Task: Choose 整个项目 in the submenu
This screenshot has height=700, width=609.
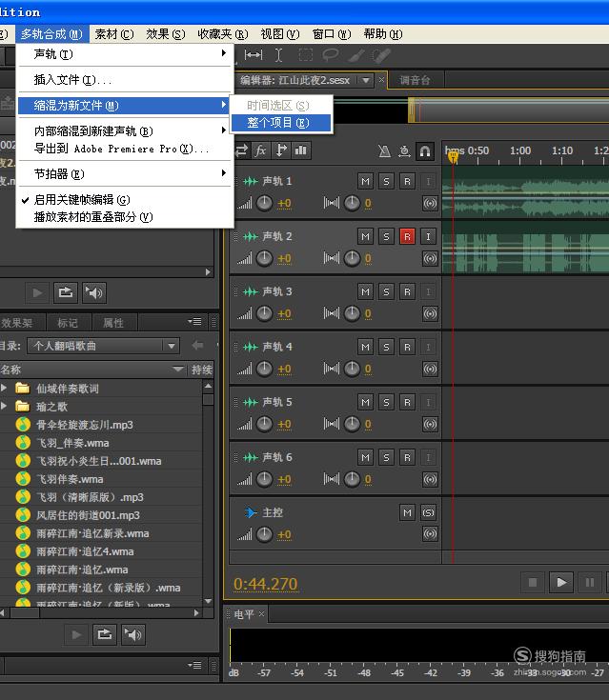Action: pyautogui.click(x=281, y=123)
